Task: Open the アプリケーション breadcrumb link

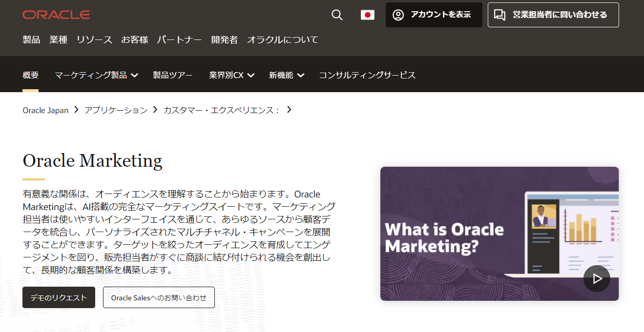Action: [x=116, y=110]
